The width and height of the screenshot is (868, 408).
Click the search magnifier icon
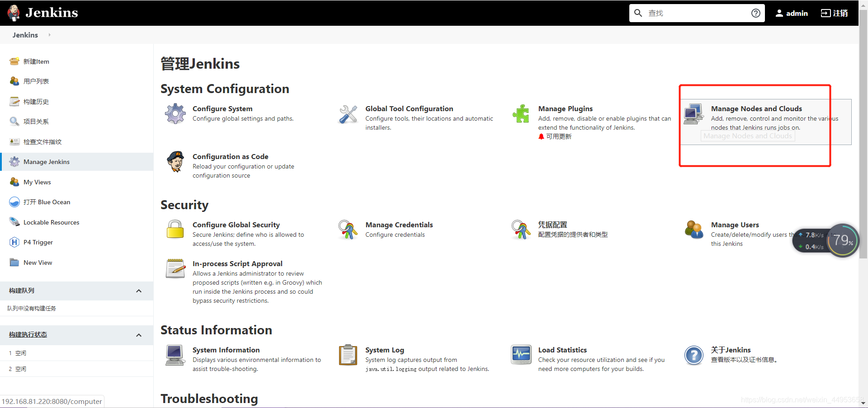click(638, 13)
